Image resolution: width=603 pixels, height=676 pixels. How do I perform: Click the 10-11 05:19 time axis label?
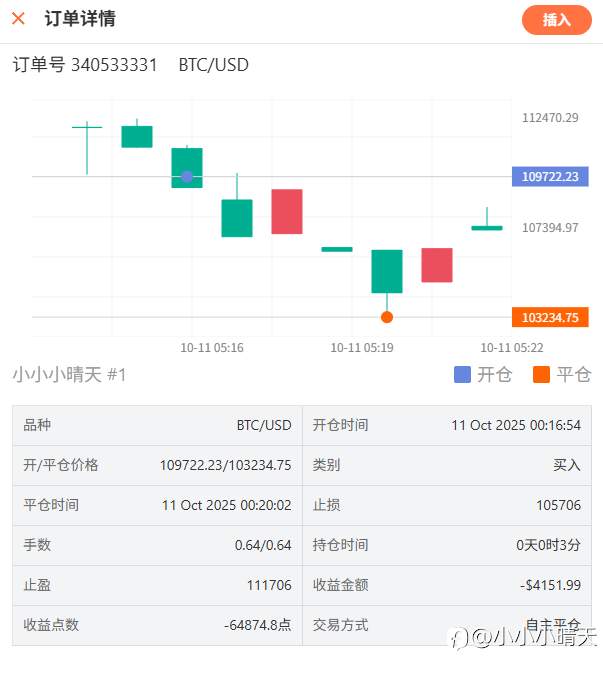(x=362, y=347)
